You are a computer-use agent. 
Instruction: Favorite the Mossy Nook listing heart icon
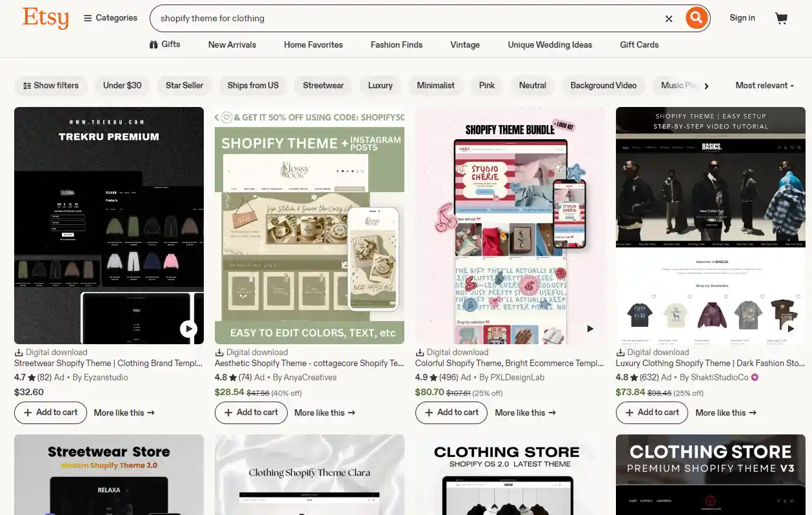click(x=226, y=118)
